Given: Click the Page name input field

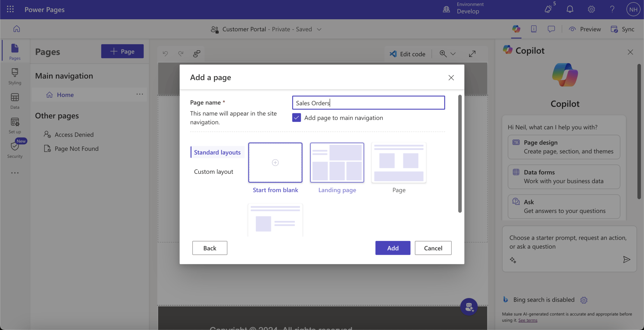Looking at the screenshot, I should [368, 103].
